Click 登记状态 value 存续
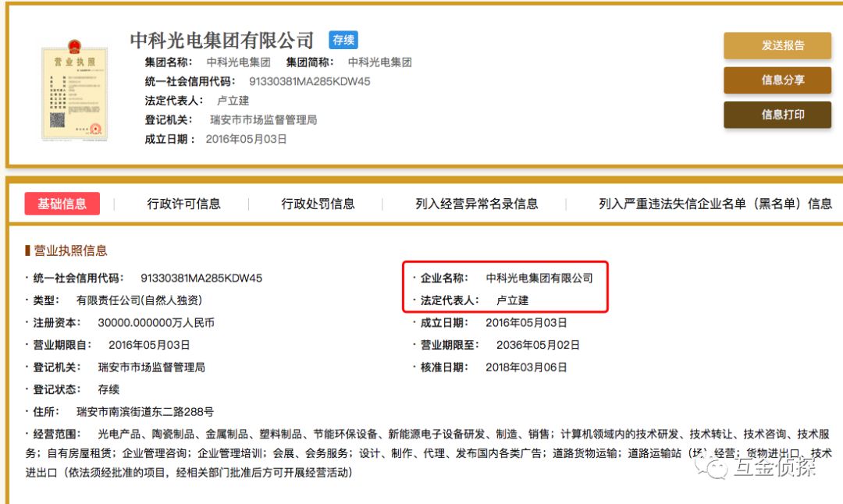This screenshot has width=843, height=504. [108, 389]
